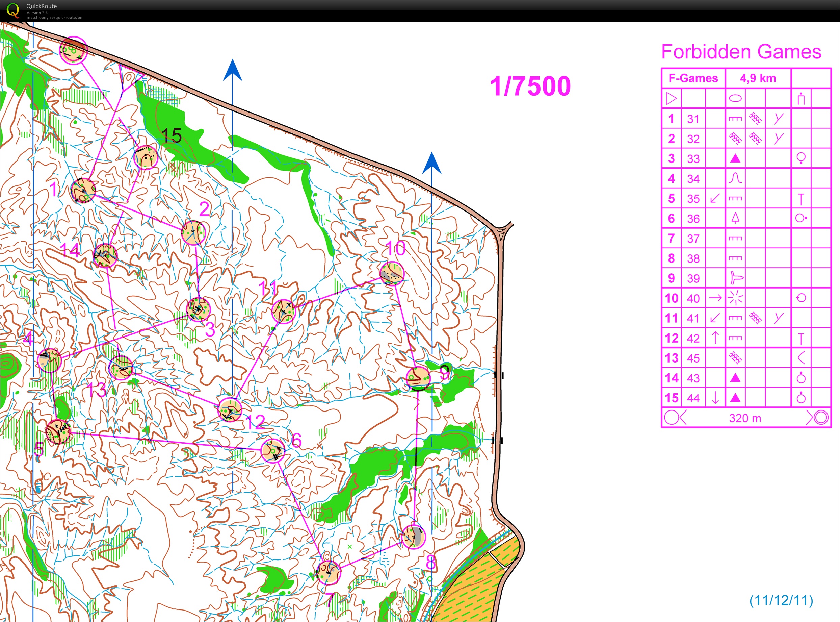The width and height of the screenshot is (840, 622).
Task: Click the south arrow in row 15
Action: (715, 398)
